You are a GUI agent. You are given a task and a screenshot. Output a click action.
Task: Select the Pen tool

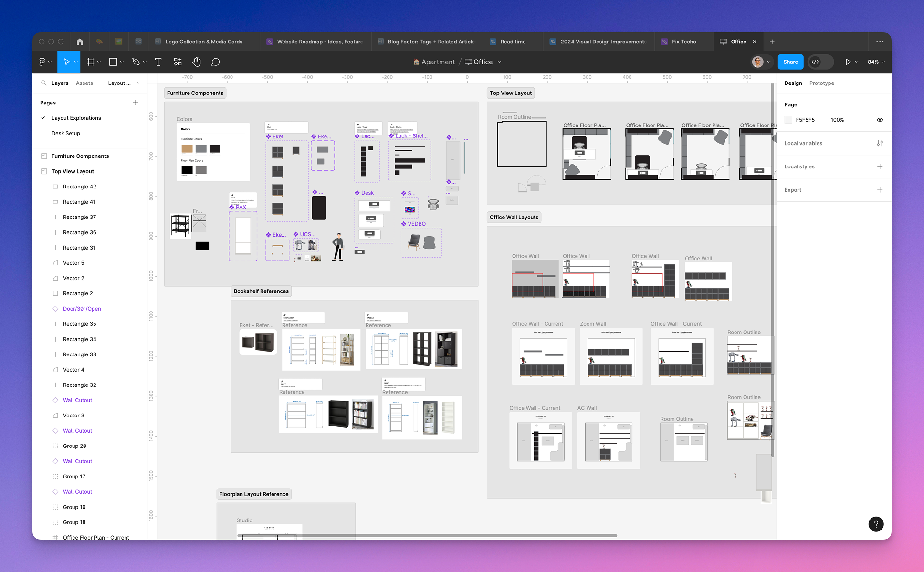tap(136, 62)
